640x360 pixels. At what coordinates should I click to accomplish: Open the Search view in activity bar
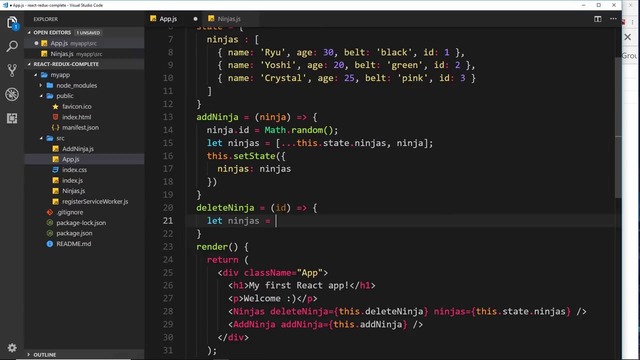coord(12,46)
